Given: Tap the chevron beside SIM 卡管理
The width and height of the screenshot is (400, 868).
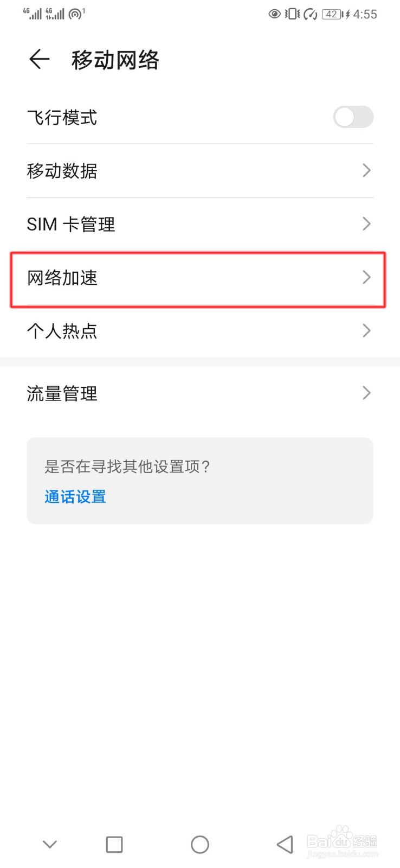Looking at the screenshot, I should click(366, 224).
